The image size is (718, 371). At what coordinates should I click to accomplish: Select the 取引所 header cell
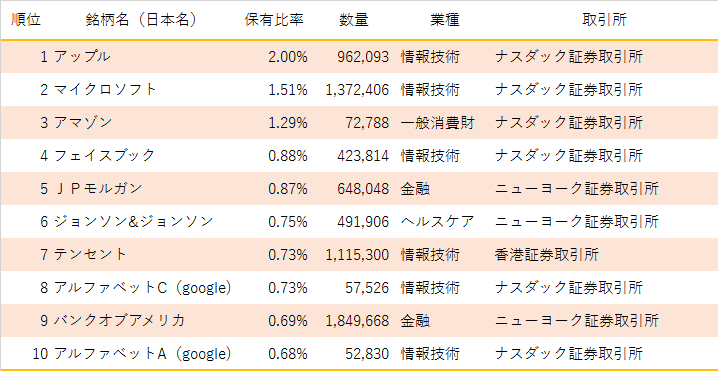[x=605, y=20]
